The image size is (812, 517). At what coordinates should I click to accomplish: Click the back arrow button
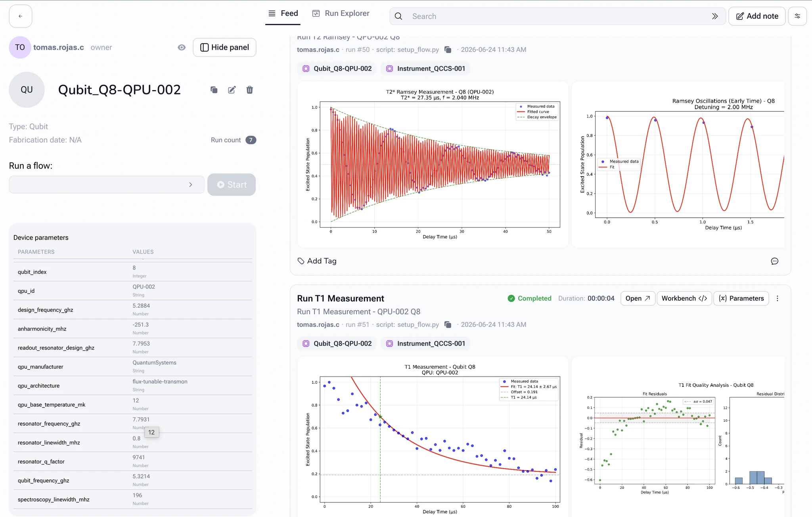click(21, 16)
